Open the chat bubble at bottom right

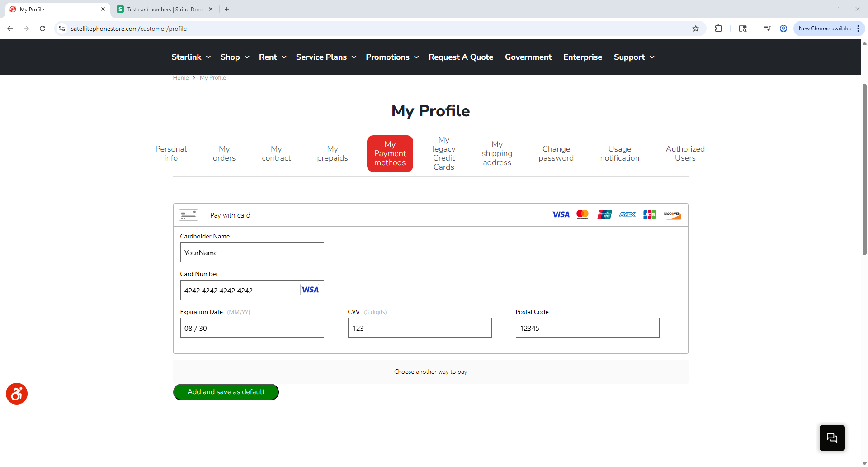(832, 438)
